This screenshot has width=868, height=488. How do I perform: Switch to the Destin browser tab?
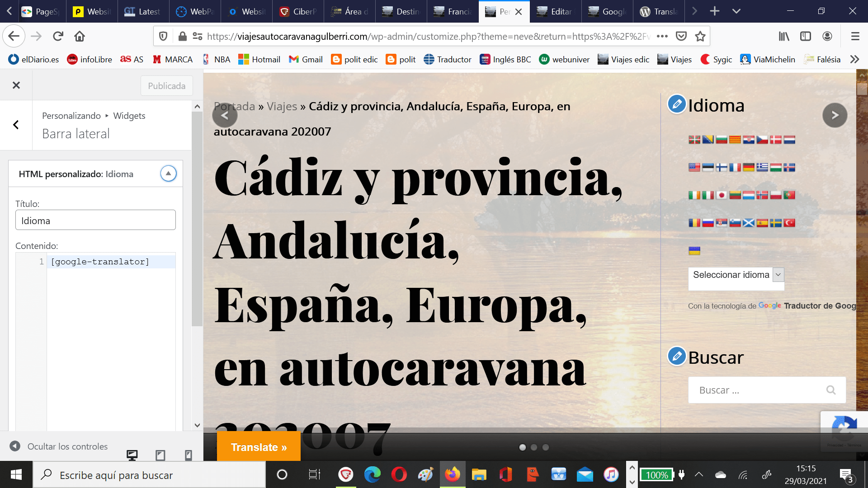coord(401,11)
